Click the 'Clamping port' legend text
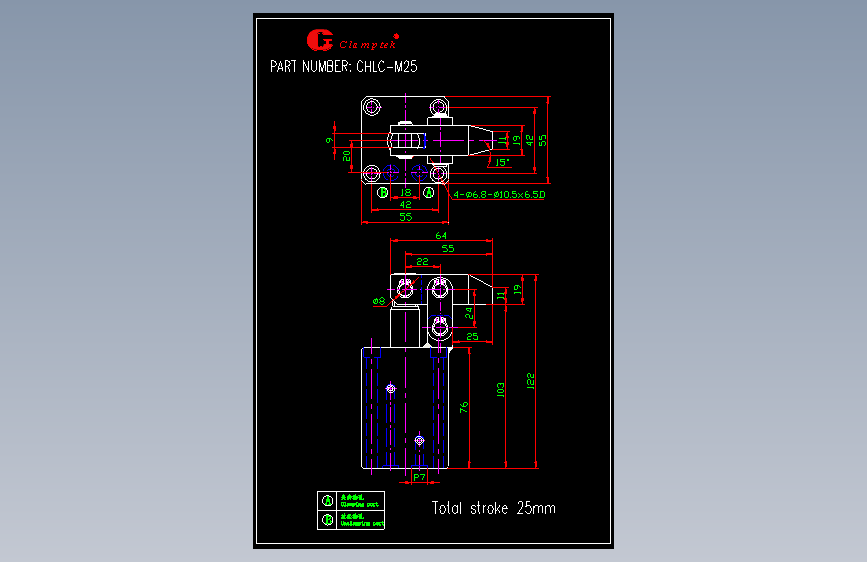Viewport: 867px width, 562px height. pos(360,504)
